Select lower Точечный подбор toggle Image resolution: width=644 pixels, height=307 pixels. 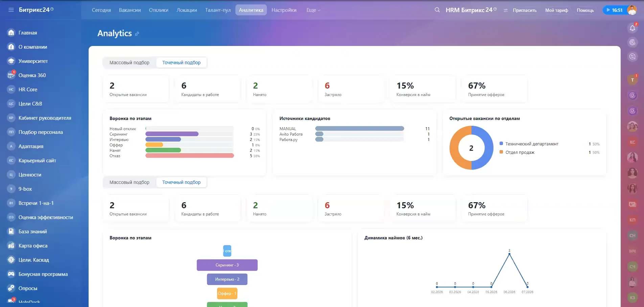point(181,182)
